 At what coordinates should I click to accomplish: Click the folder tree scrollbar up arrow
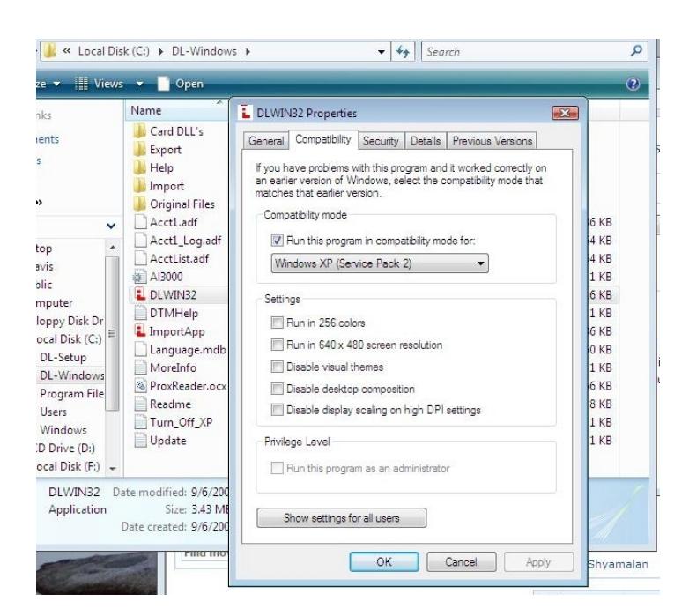coord(113,248)
